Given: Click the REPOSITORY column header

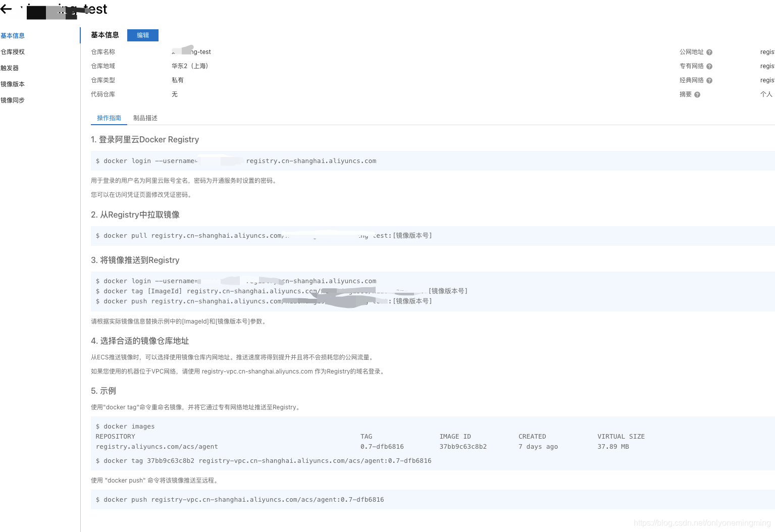Looking at the screenshot, I should click(x=116, y=437).
